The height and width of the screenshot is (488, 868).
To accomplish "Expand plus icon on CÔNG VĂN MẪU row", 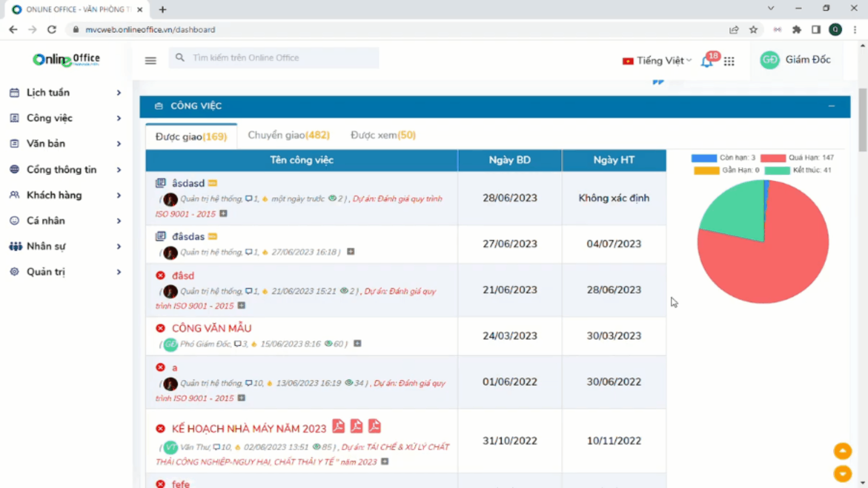I will (357, 343).
